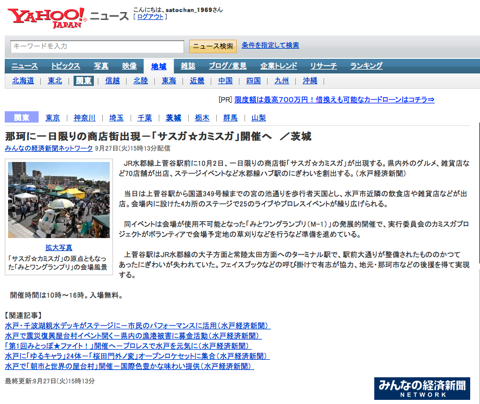Select 北陸 region link
This screenshot has width=480, height=404.
click(141, 81)
